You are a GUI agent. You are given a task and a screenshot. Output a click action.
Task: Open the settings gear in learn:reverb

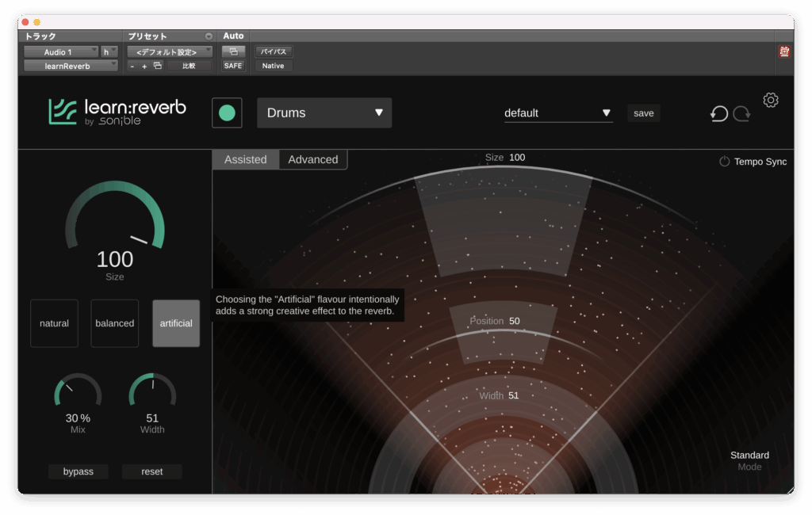[771, 100]
